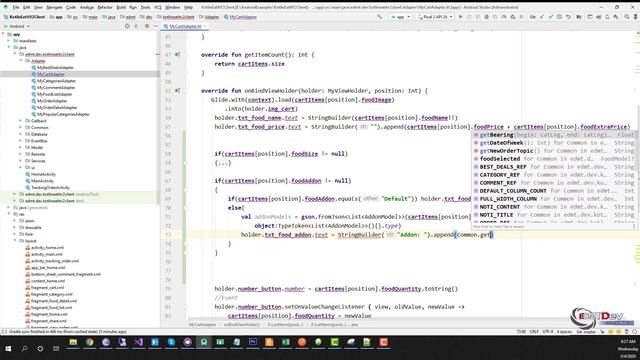This screenshot has width=640, height=360.
Task: Collapse the Adapter folder in project tree
Action: pyautogui.click(x=21, y=61)
